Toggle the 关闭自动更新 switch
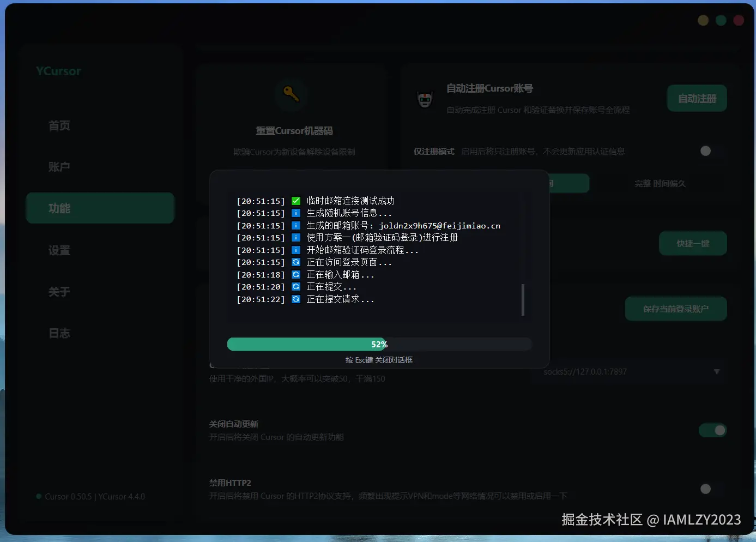 (712, 430)
